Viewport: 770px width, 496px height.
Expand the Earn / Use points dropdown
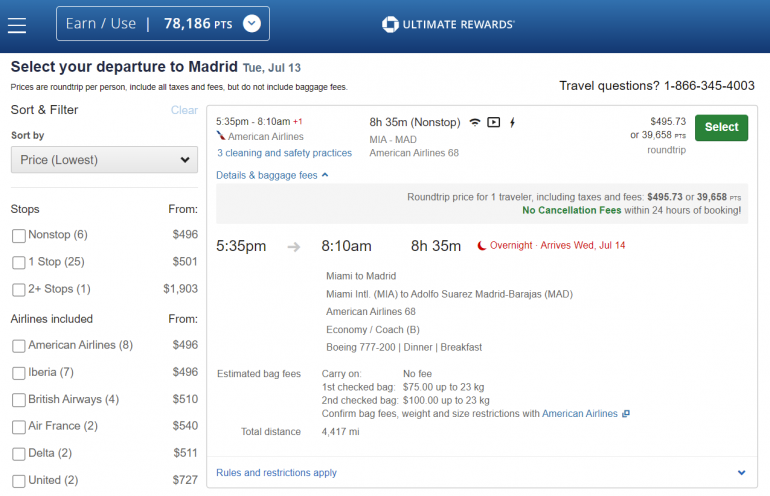251,24
